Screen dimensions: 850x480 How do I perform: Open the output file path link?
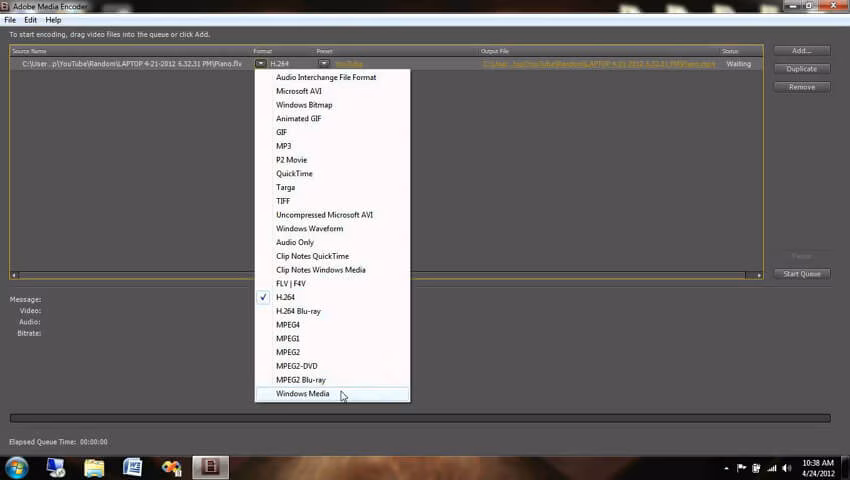click(x=599, y=64)
